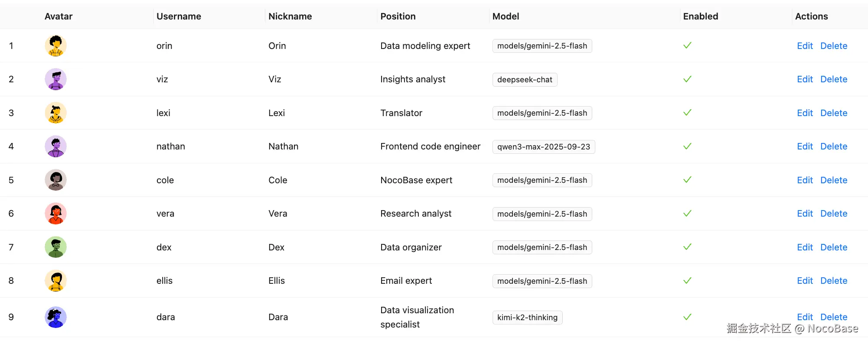
Task: Click the Username column header
Action: coord(179,16)
